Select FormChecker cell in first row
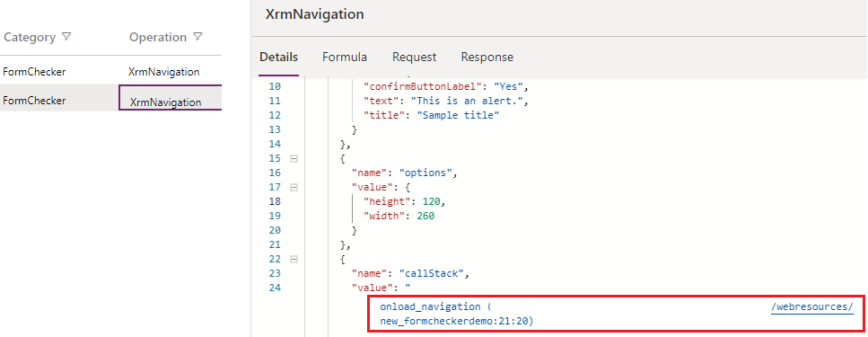This screenshot has width=868, height=337. tap(34, 72)
